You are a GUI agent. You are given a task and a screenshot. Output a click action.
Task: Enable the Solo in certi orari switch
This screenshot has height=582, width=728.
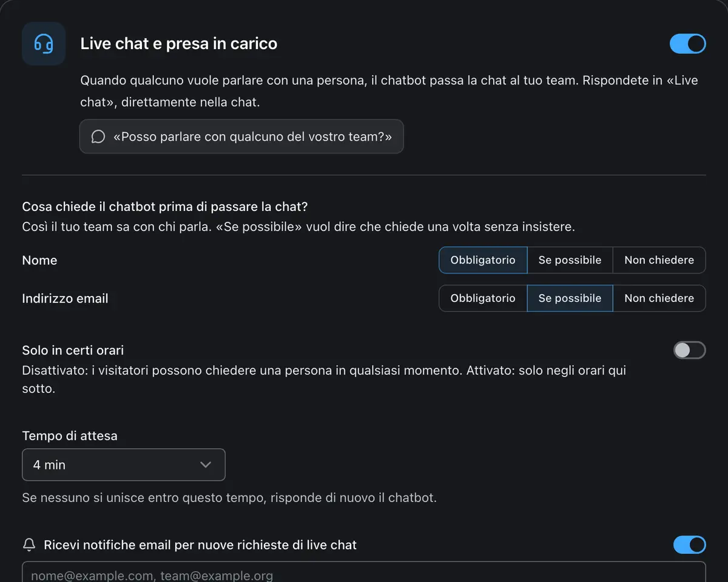pos(689,350)
